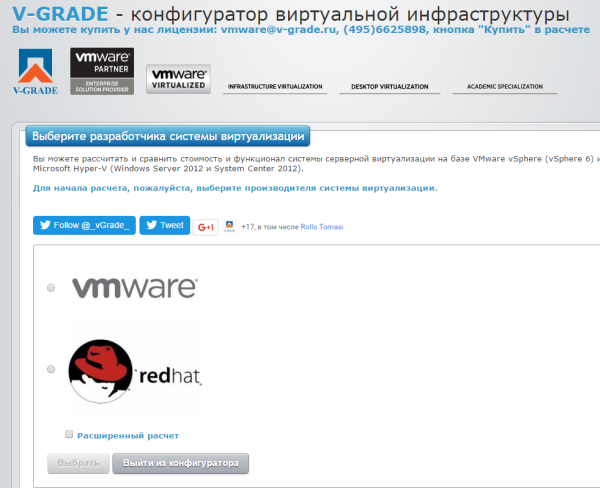Click the Desktop Virtualization label

coord(390,87)
